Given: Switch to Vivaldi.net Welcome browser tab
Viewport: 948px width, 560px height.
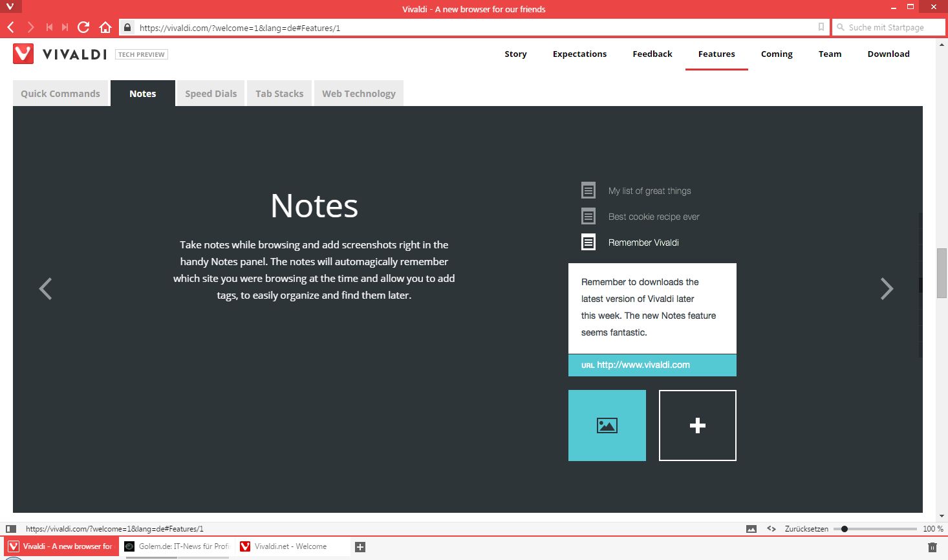Looking at the screenshot, I should tap(293, 546).
